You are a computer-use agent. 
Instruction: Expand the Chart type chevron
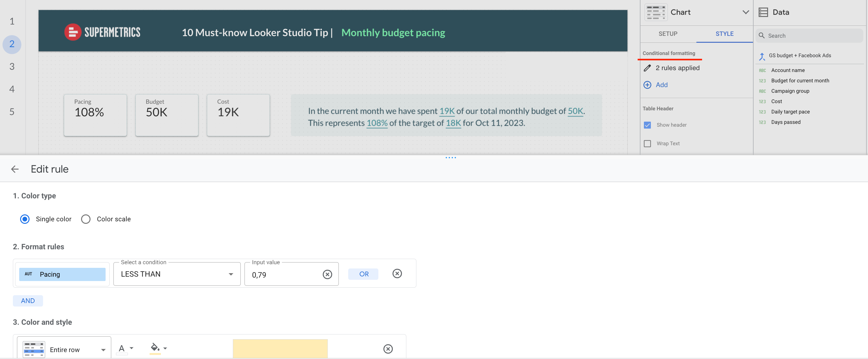point(745,13)
